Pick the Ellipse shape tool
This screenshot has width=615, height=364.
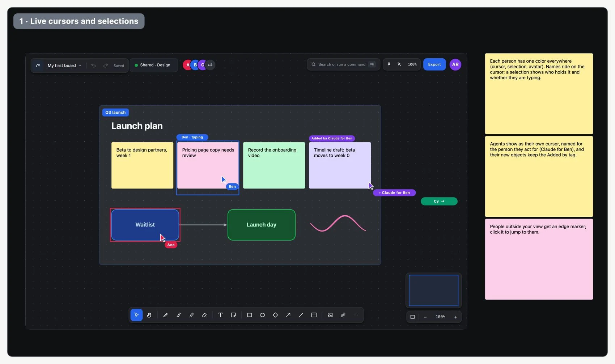coord(262,315)
